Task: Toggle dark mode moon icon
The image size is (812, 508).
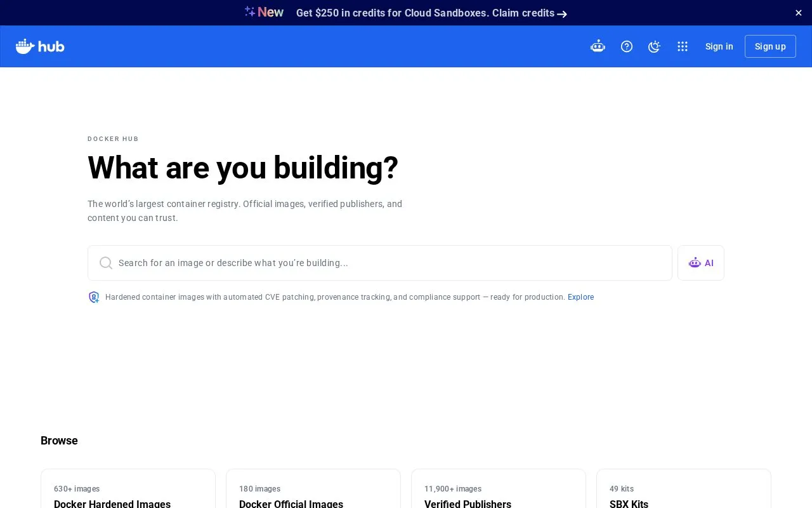Action: tap(654, 46)
